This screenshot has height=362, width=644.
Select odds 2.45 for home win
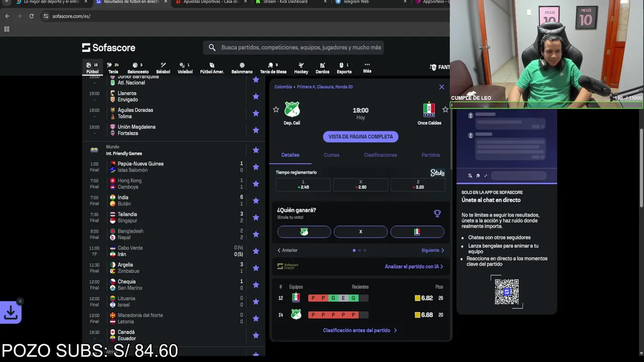pos(303,185)
